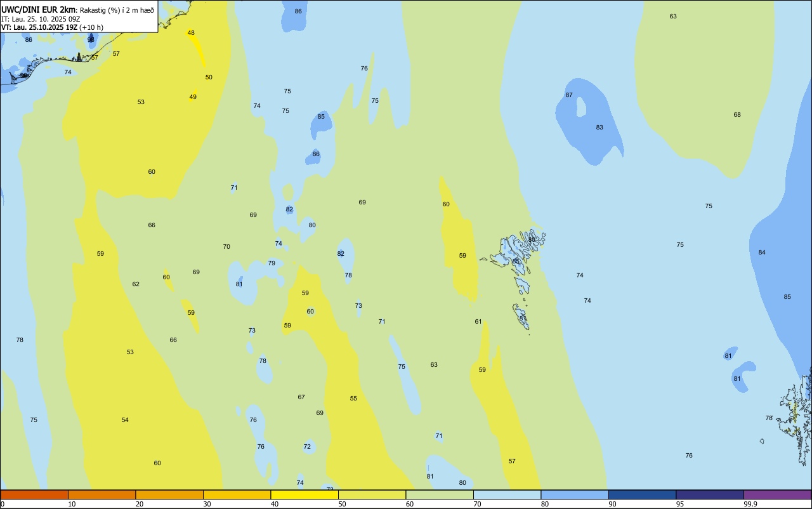Click the map value '84' in the blue area
Screen dimensions: 812x509
(x=762, y=253)
